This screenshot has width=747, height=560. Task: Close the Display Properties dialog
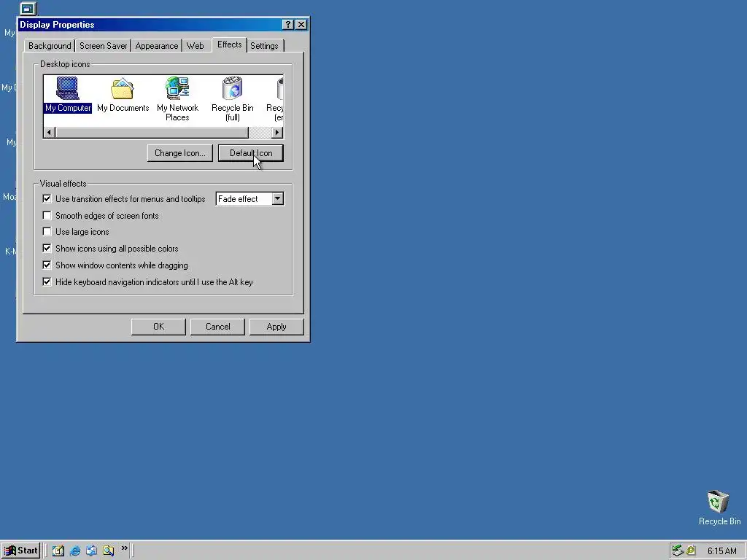[x=301, y=25]
